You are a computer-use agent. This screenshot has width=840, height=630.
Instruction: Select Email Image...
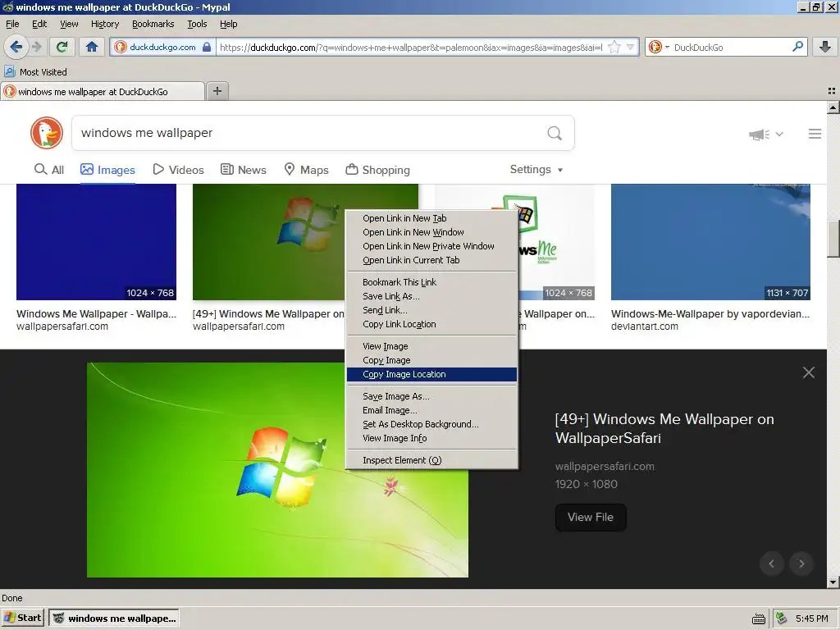(x=431, y=410)
